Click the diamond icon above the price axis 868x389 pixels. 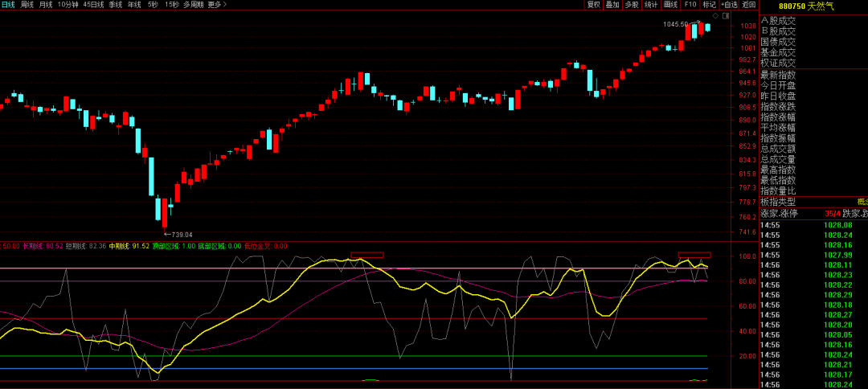click(x=716, y=15)
